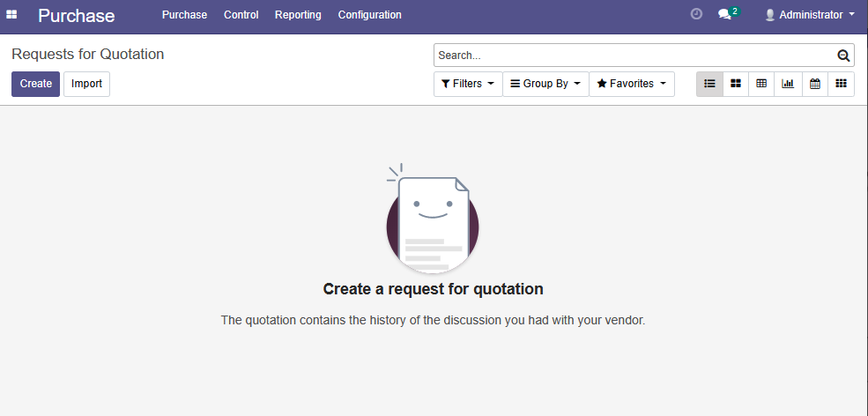Switch to list view

709,84
